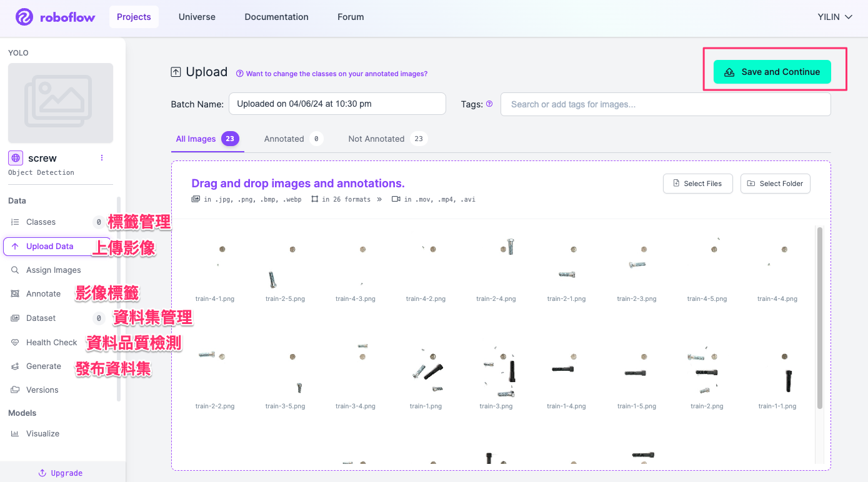Screen dimensions: 868x482
Task: Click the Tags help question-mark icon
Action: pos(489,104)
